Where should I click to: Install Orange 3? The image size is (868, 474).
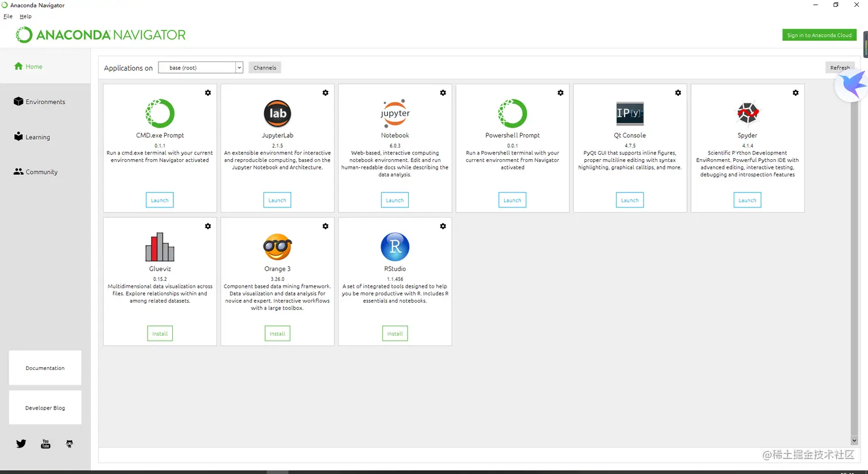[x=277, y=333]
